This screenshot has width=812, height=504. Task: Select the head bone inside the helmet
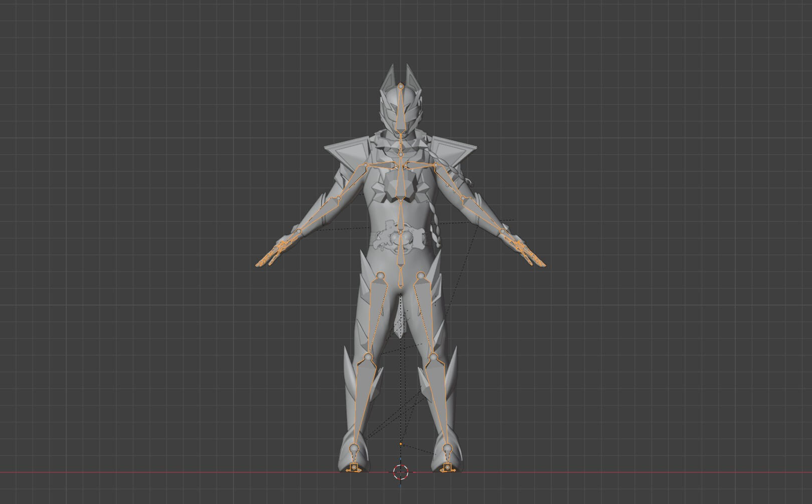[400, 110]
